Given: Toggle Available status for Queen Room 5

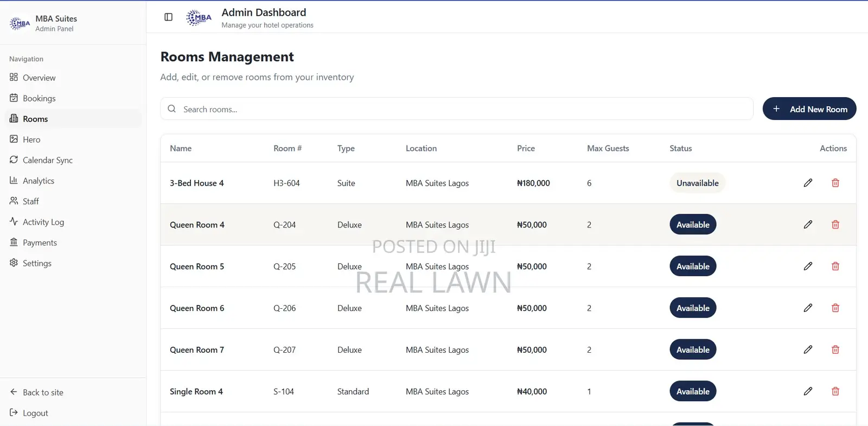Looking at the screenshot, I should pos(693,266).
